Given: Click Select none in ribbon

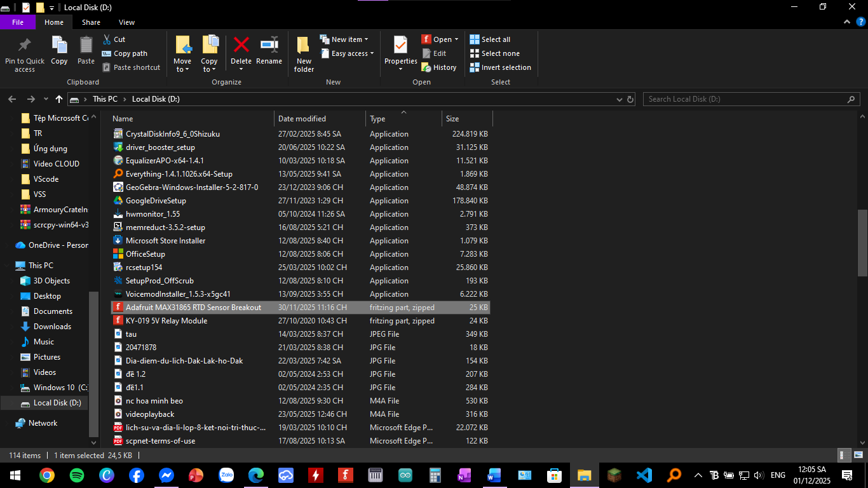Looking at the screenshot, I should click(x=494, y=53).
